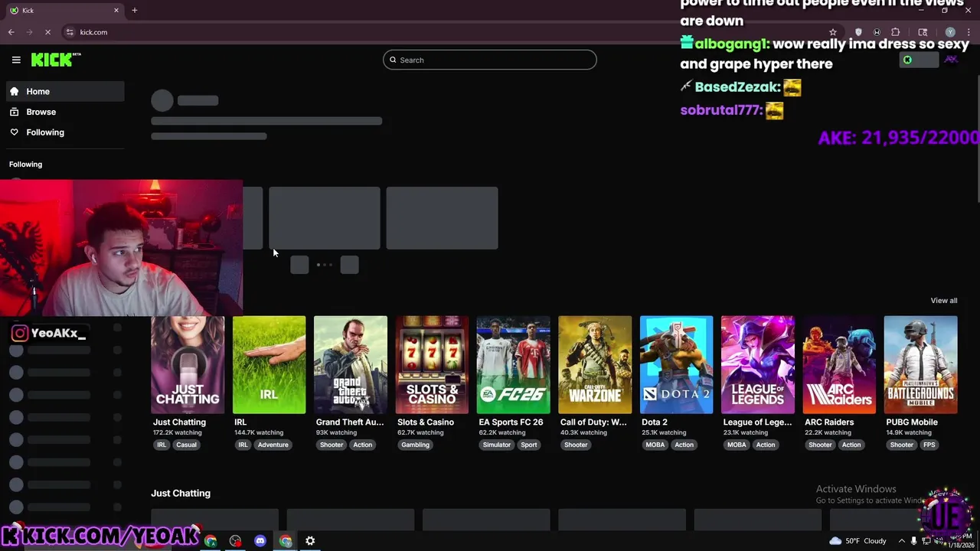The width and height of the screenshot is (980, 551).
Task: Click the kick.com address bar
Action: [444, 32]
